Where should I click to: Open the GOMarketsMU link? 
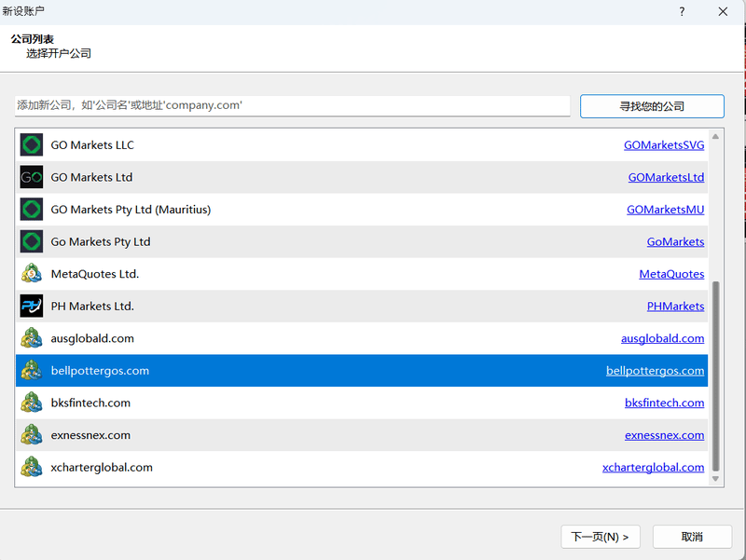pyautogui.click(x=665, y=210)
